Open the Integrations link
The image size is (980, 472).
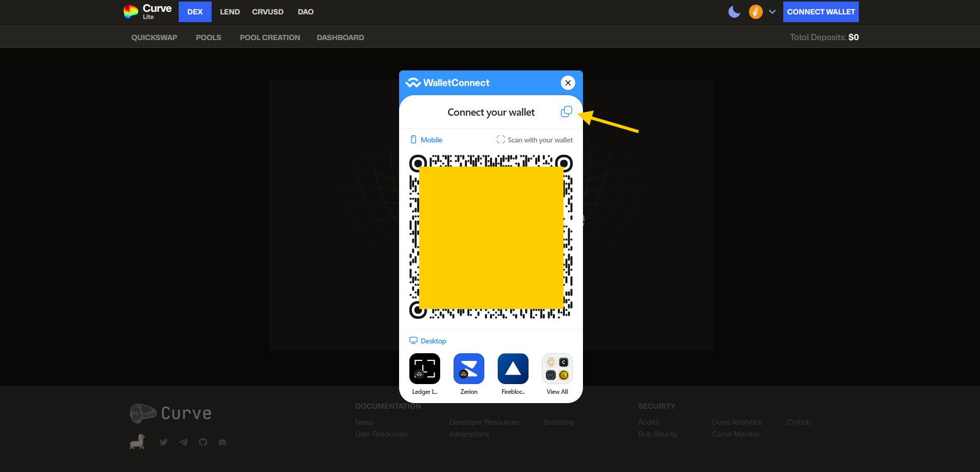click(469, 434)
